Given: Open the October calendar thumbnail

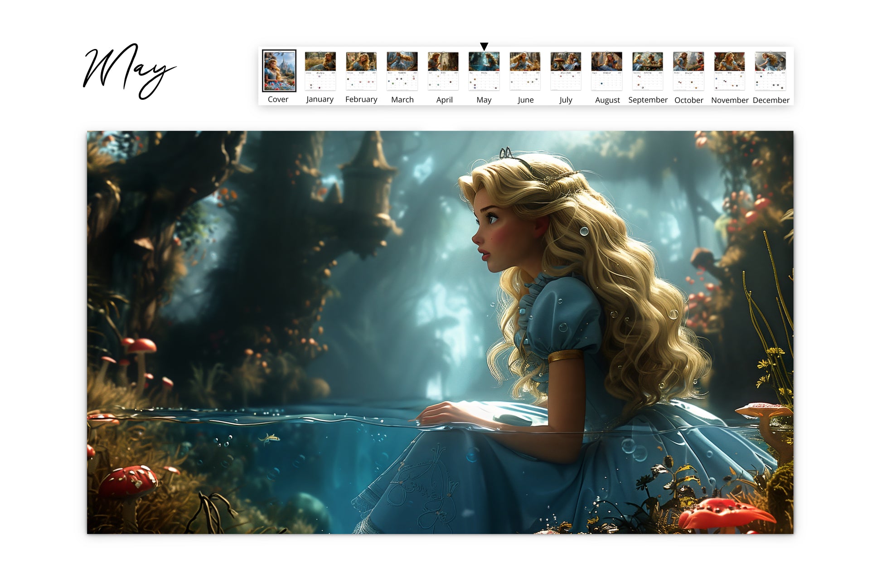Looking at the screenshot, I should [688, 71].
